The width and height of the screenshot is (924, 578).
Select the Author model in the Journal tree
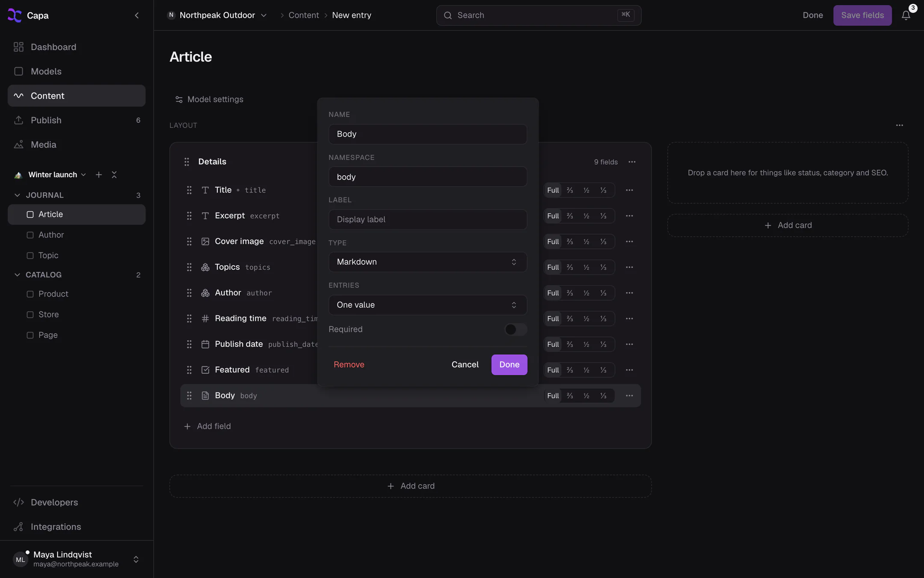(77, 235)
